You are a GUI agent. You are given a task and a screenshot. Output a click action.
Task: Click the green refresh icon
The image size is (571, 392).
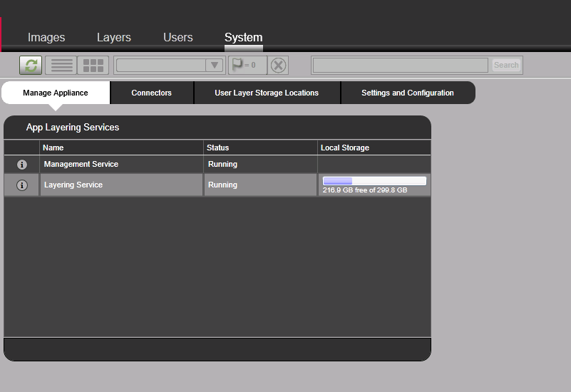coord(31,65)
